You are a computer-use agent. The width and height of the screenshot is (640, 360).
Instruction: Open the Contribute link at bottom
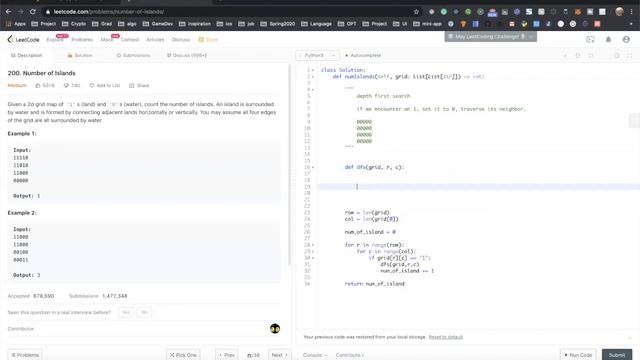point(350,355)
